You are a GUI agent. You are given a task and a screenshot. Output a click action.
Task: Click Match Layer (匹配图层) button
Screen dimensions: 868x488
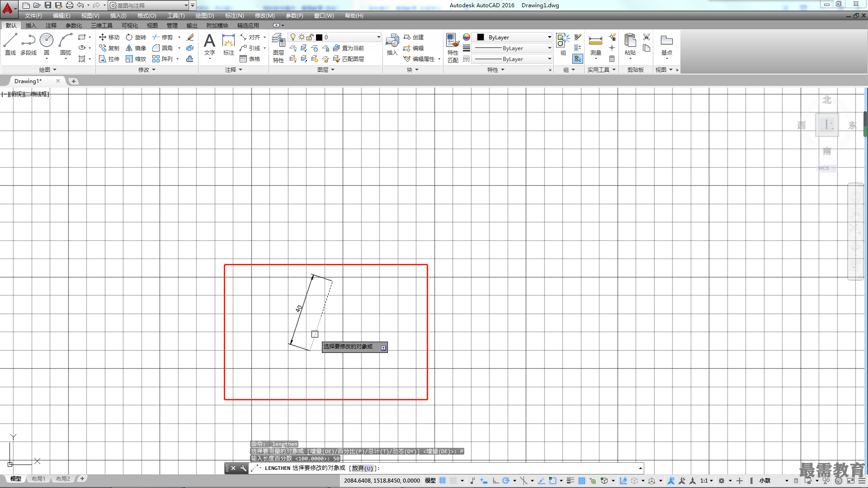(349, 59)
